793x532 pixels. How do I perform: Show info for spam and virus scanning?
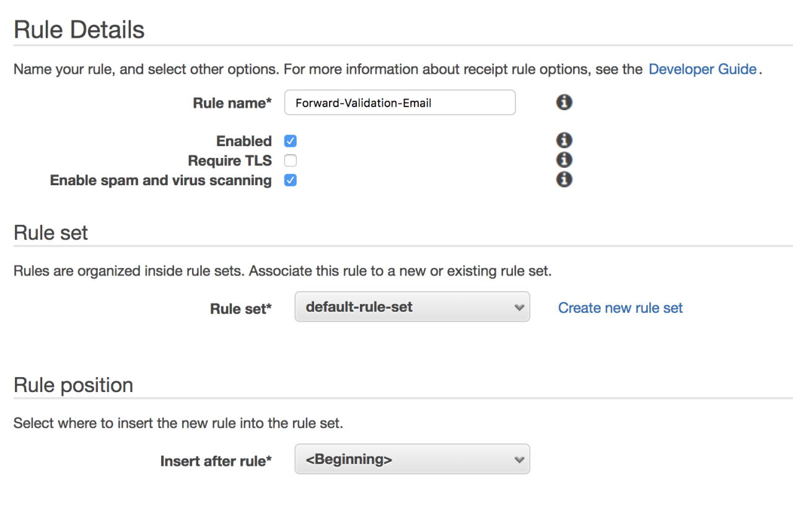(x=564, y=180)
